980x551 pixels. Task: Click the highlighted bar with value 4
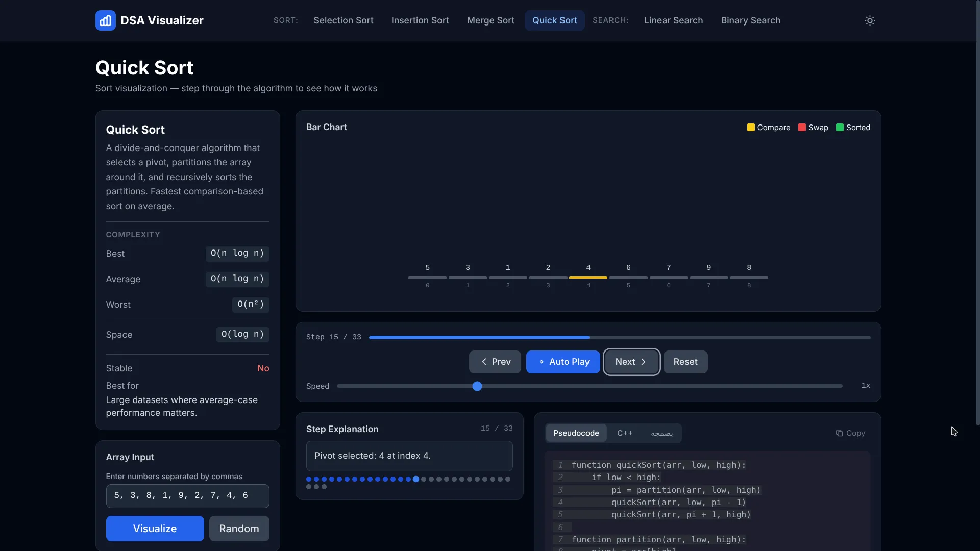click(x=588, y=277)
